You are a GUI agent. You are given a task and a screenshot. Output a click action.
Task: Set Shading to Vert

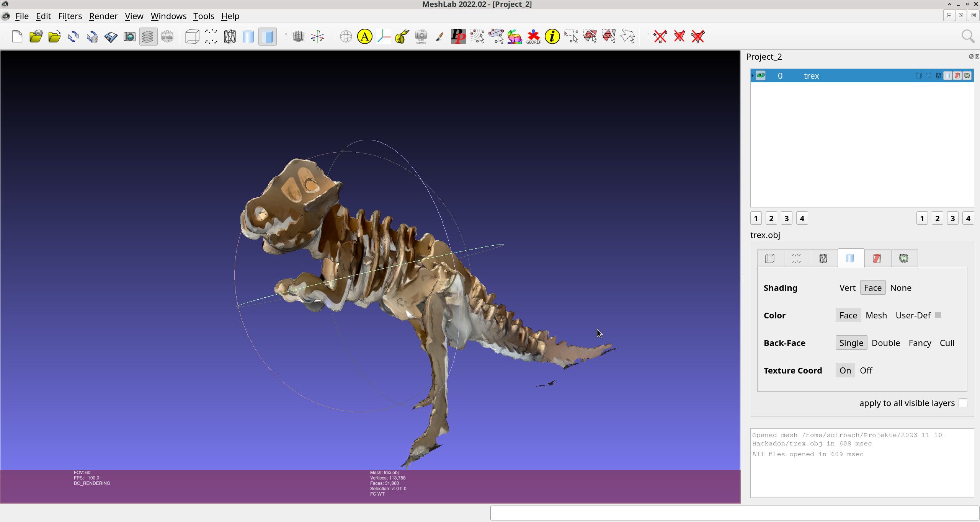[x=847, y=288]
